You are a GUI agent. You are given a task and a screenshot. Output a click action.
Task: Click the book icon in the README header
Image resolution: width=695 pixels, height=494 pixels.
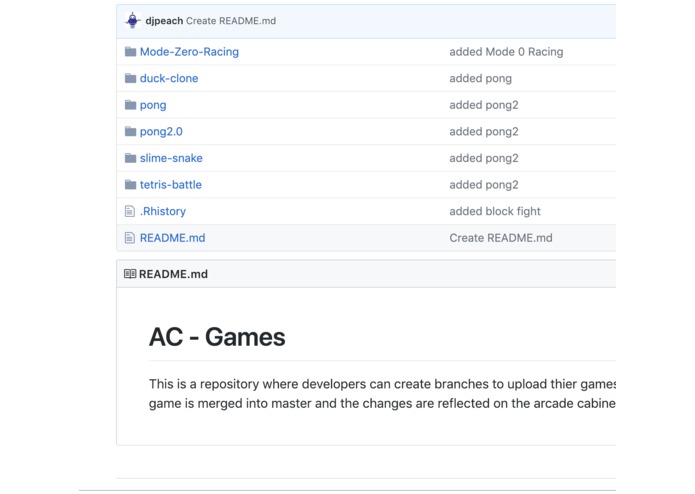coord(130,274)
